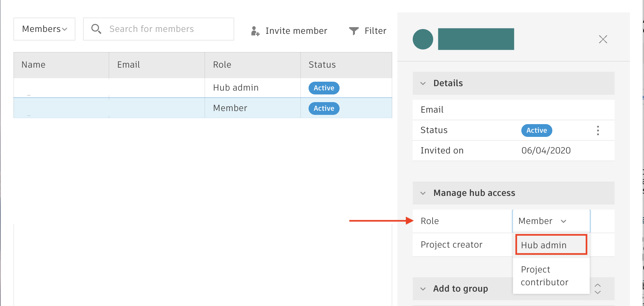This screenshot has height=306, width=644.
Task: Open the Filter icon
Action: (x=353, y=31)
